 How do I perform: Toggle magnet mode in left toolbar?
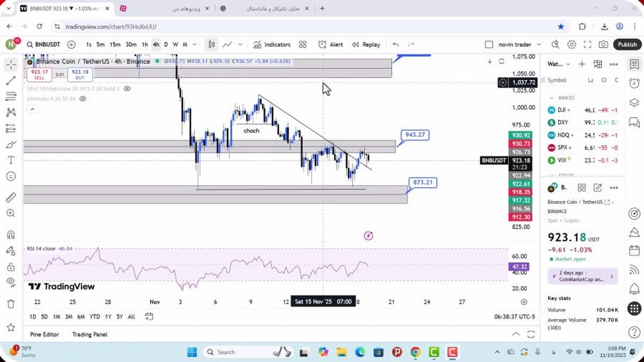(x=11, y=235)
